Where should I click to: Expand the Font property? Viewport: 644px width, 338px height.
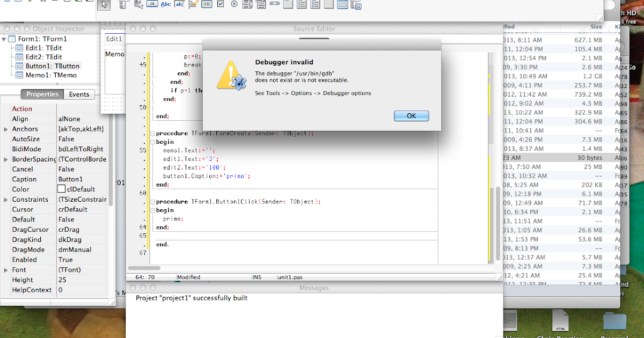[5, 270]
